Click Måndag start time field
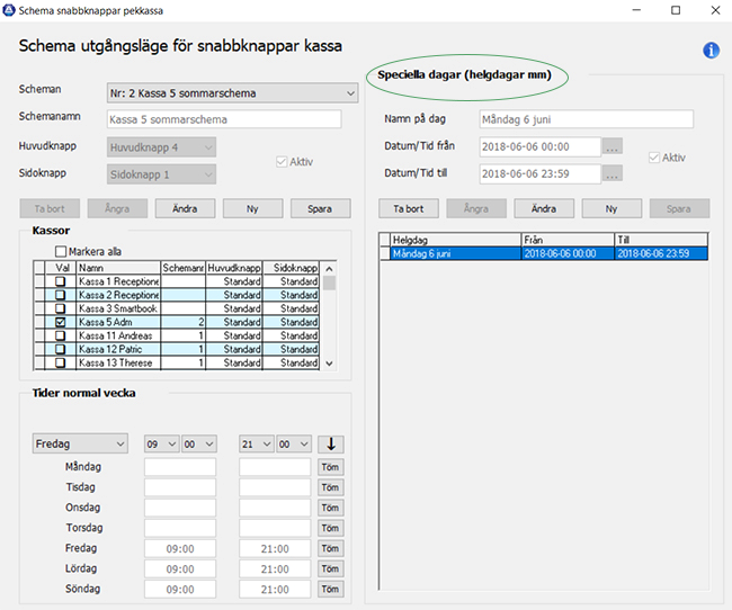This screenshot has width=732, height=610. [180, 467]
